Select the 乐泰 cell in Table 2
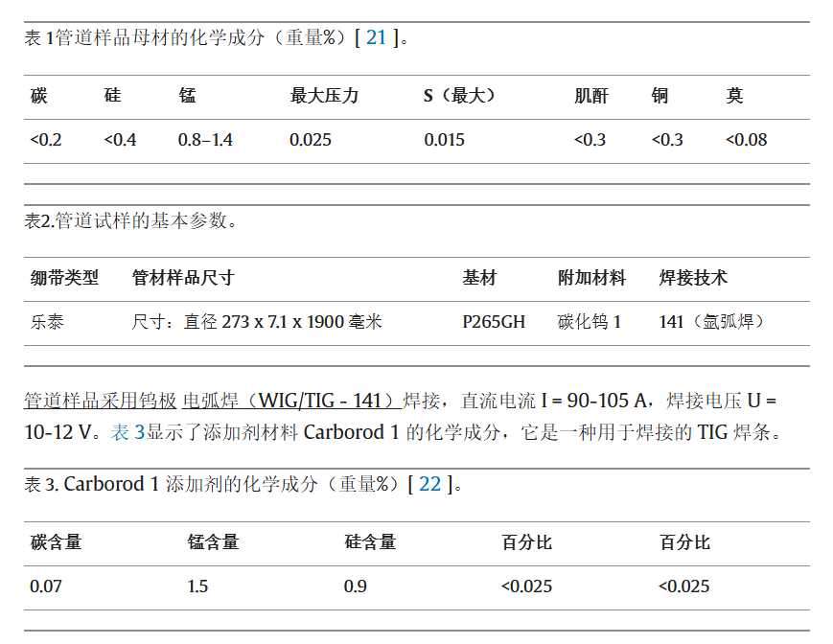833x644 pixels. 47,322
